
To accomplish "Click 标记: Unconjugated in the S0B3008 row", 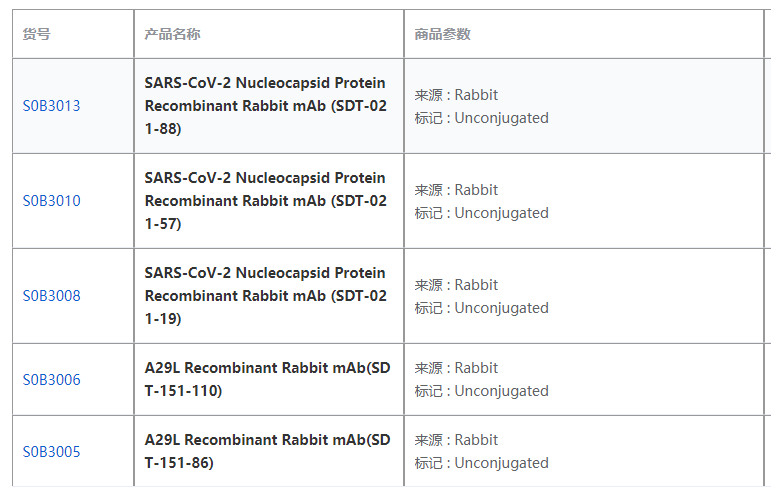I will coord(482,308).
